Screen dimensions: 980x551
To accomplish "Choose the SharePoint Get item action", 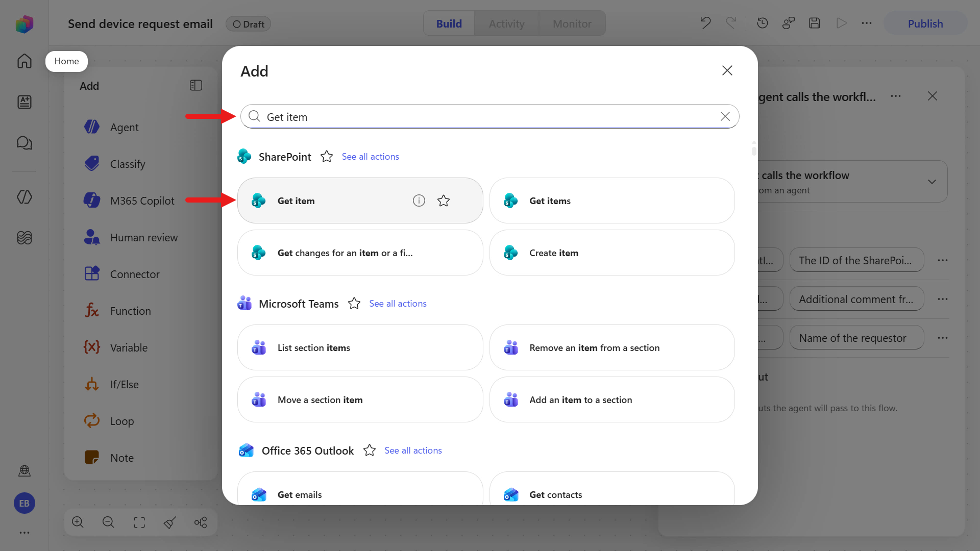I will 360,201.
